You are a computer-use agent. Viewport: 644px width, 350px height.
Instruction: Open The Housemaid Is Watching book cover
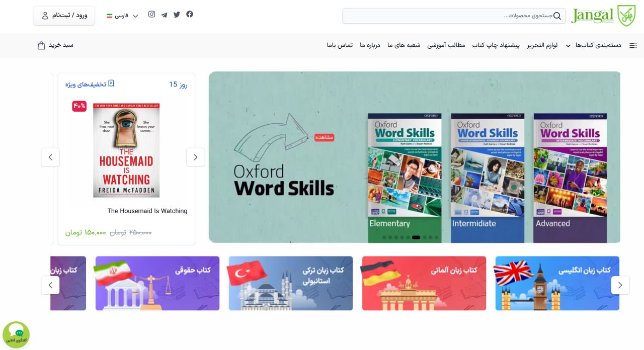click(126, 150)
